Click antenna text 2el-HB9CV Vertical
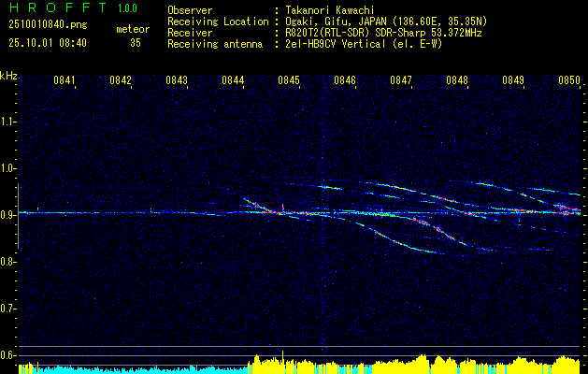588x374 pixels. [x=336, y=44]
